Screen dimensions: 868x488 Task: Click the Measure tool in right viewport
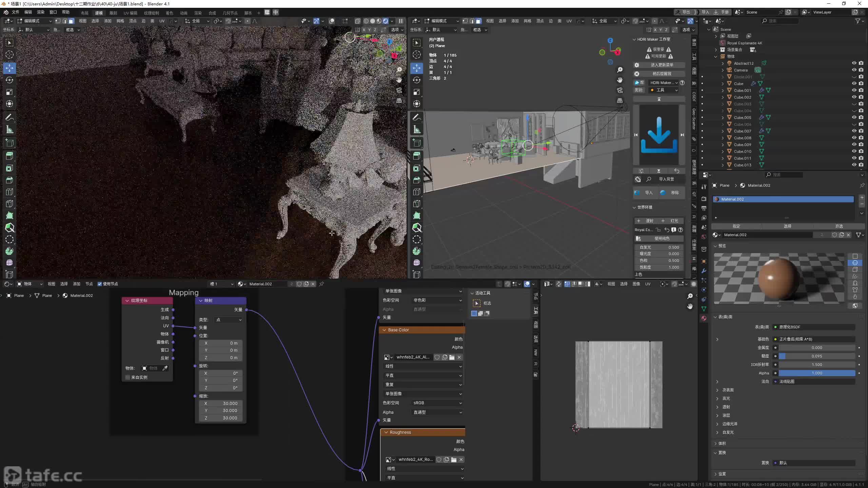coord(417,130)
